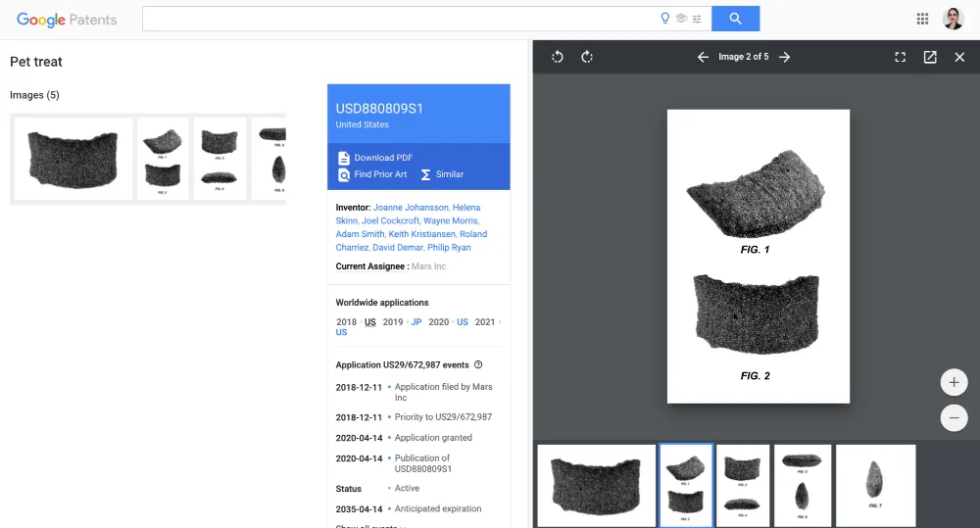This screenshot has width=980, height=528.
Task: Open image in new window icon
Action: click(930, 57)
